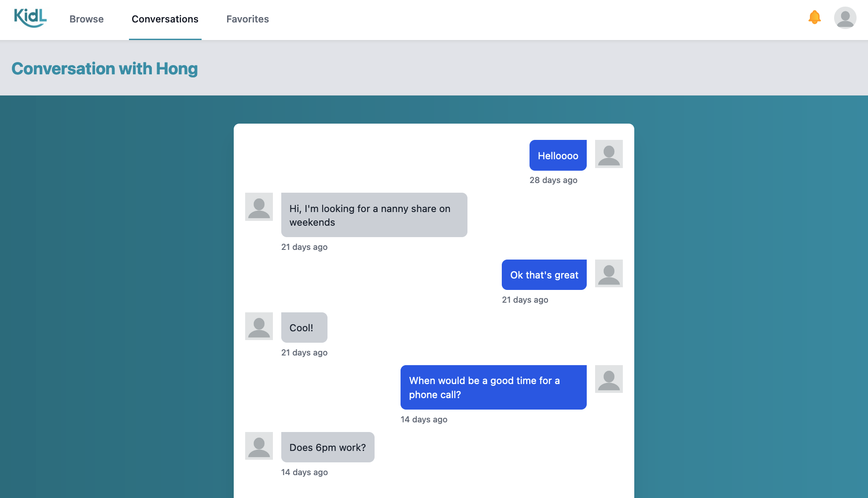This screenshot has height=498, width=868.
Task: Open the Conversations tab
Action: (x=165, y=19)
